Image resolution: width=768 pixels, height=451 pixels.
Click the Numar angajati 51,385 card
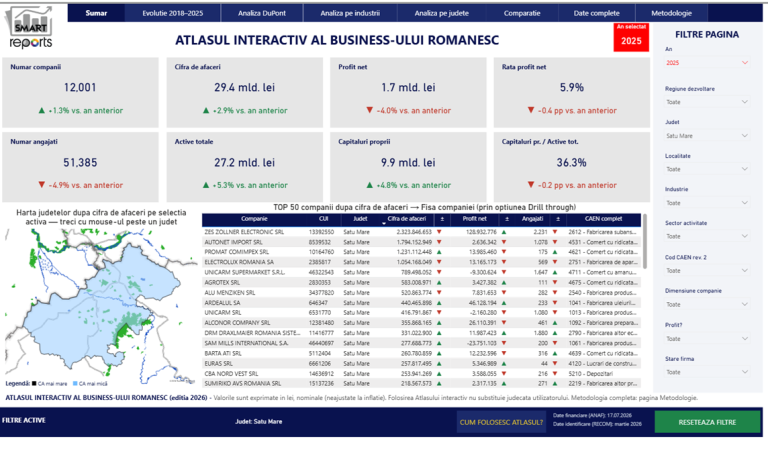(x=80, y=167)
